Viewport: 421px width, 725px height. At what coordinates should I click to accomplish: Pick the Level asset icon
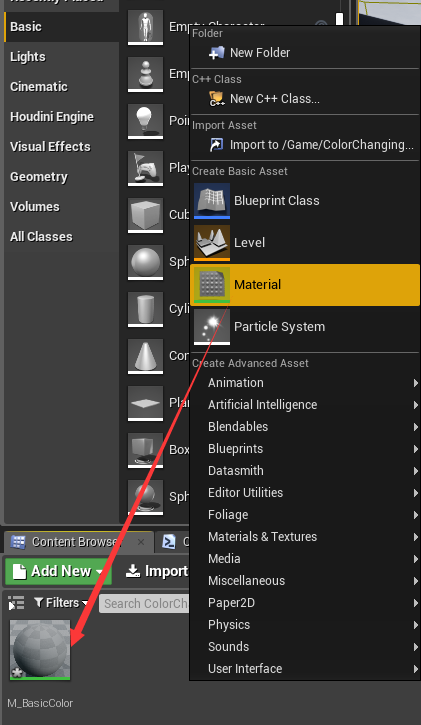(x=212, y=243)
